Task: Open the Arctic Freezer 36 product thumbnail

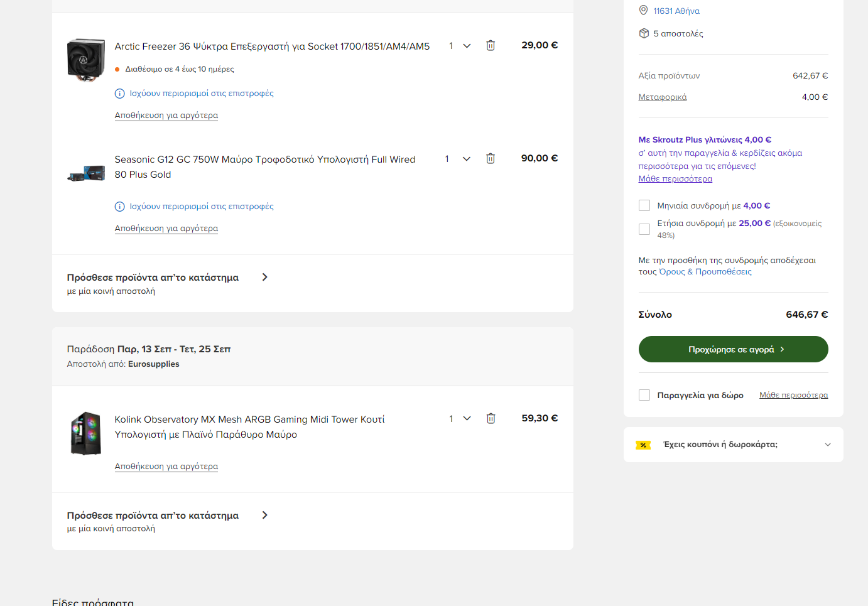Action: tap(86, 60)
